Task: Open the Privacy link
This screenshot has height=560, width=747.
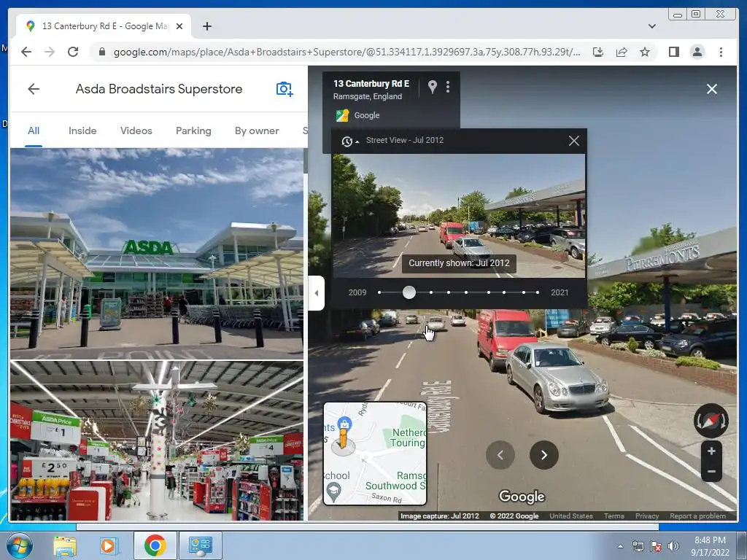Action: tap(647, 516)
